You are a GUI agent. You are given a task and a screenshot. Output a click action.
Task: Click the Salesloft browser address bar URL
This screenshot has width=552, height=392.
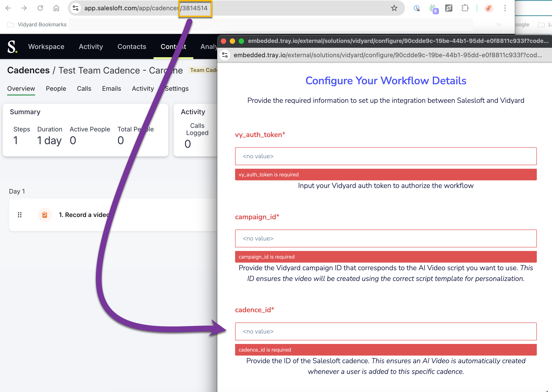[x=146, y=8]
